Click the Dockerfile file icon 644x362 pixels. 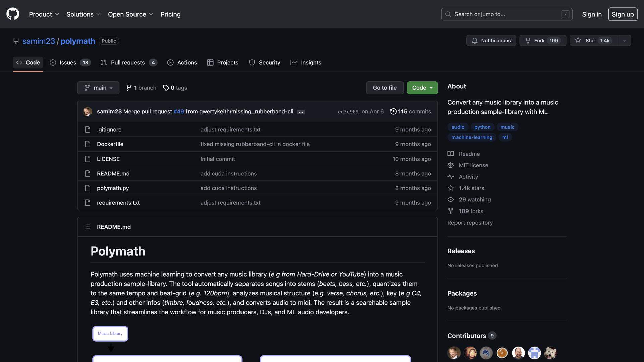coord(88,144)
